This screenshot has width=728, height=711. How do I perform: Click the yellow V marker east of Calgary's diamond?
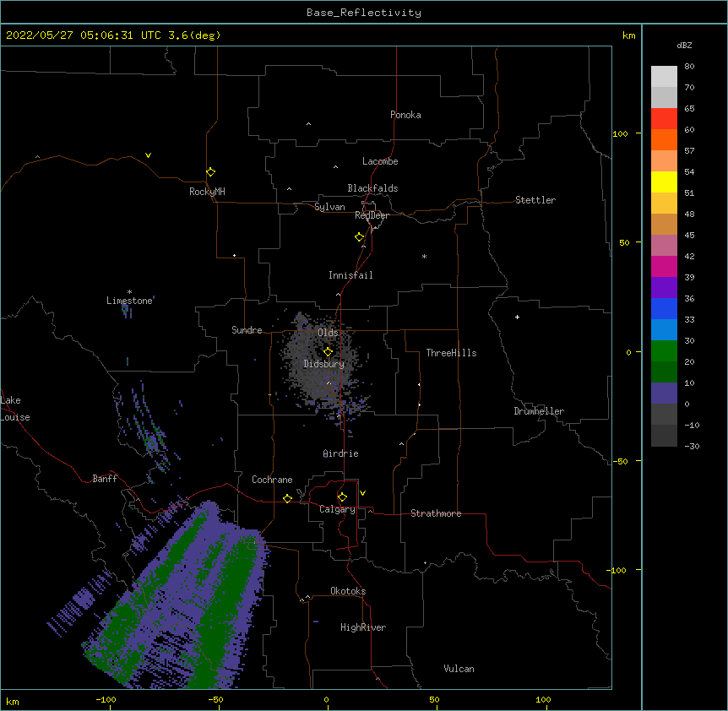pos(362,493)
